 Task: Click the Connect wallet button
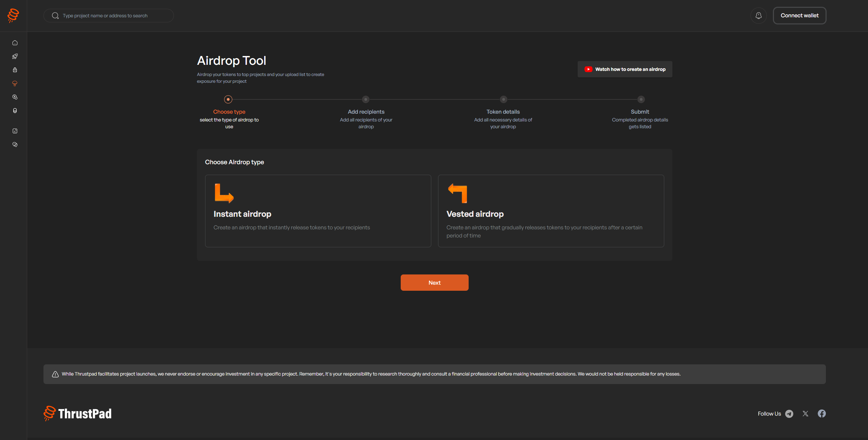click(799, 16)
